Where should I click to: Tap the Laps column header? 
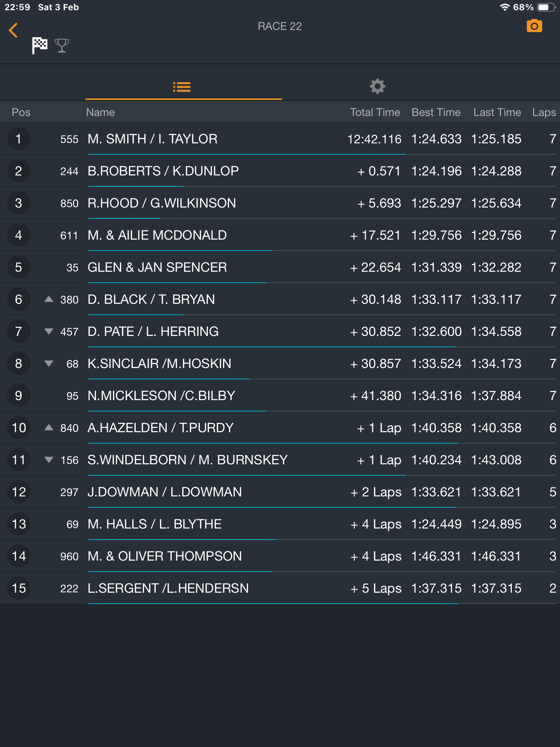(x=544, y=112)
